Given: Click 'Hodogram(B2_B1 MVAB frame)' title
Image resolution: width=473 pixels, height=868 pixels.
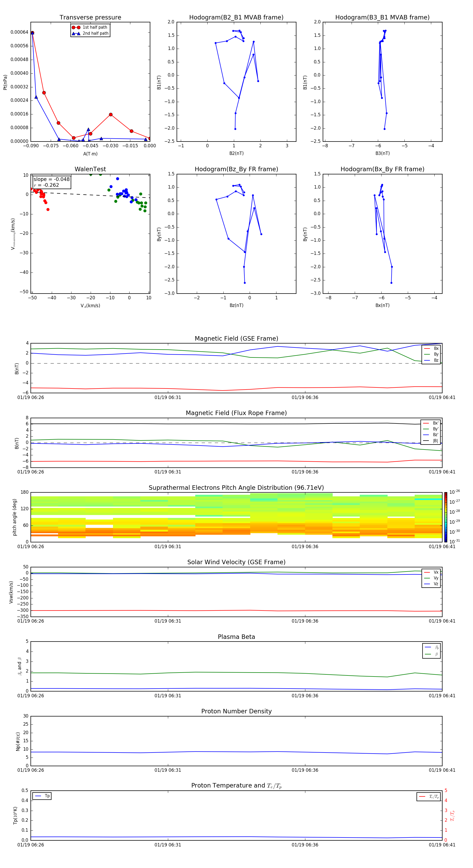Looking at the screenshot, I should [x=236, y=18].
